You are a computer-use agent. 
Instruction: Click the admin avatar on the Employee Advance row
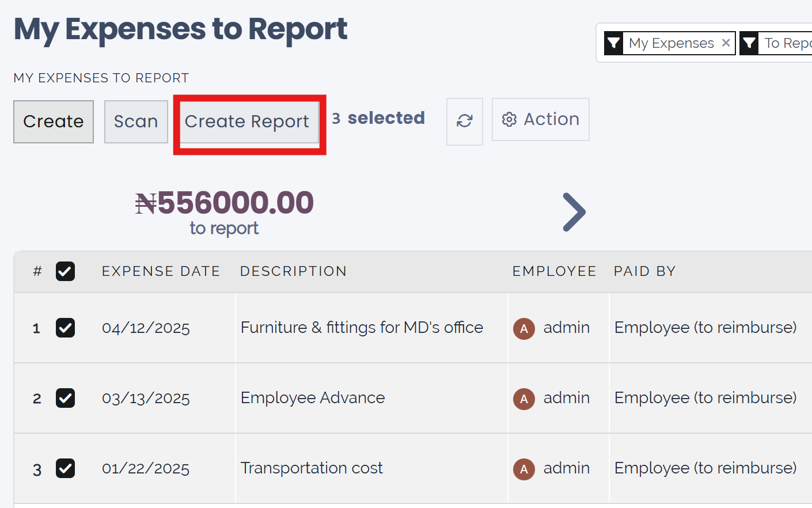coord(523,398)
